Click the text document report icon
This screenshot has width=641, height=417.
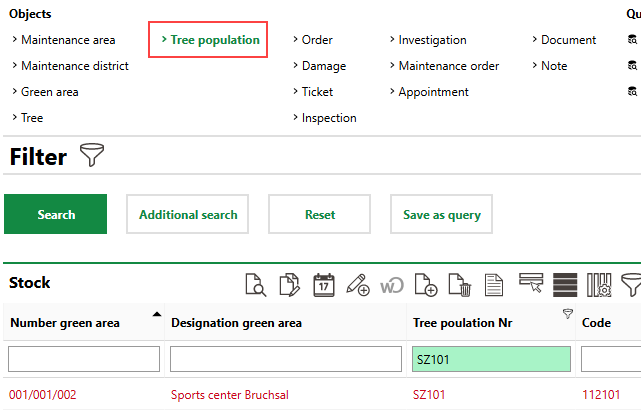click(x=493, y=285)
